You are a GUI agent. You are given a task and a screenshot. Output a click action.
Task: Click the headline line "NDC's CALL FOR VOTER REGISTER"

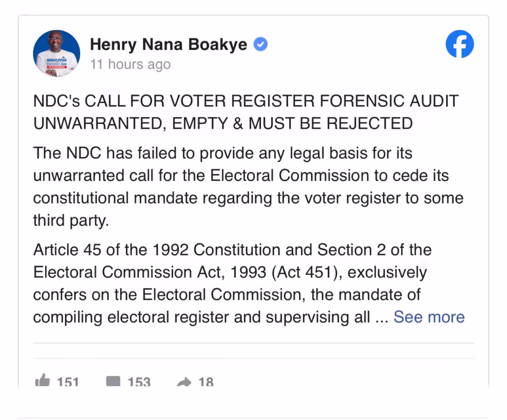(x=246, y=101)
